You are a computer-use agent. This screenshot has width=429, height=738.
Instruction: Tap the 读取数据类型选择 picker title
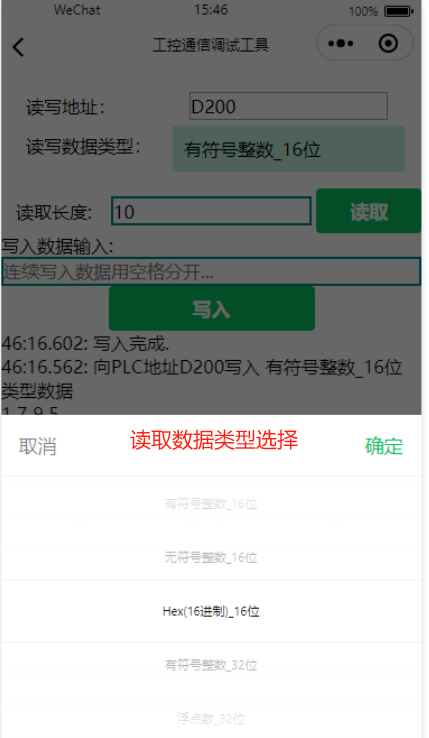[x=214, y=440]
